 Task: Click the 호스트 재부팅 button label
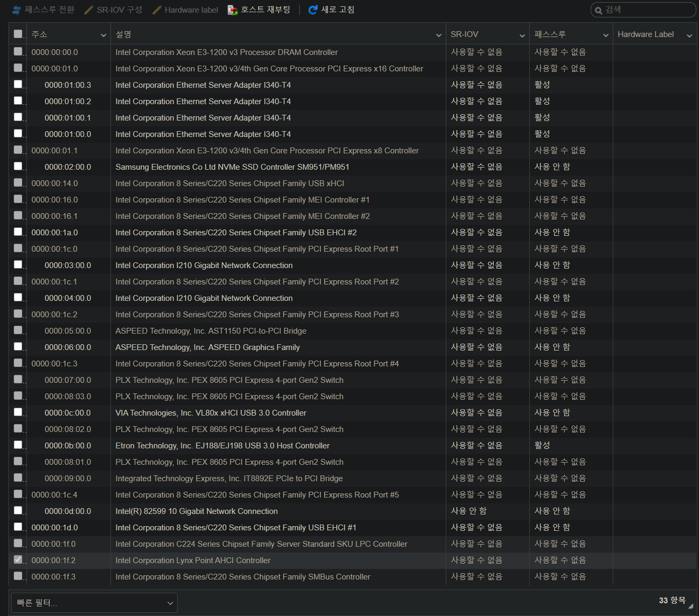click(x=265, y=10)
